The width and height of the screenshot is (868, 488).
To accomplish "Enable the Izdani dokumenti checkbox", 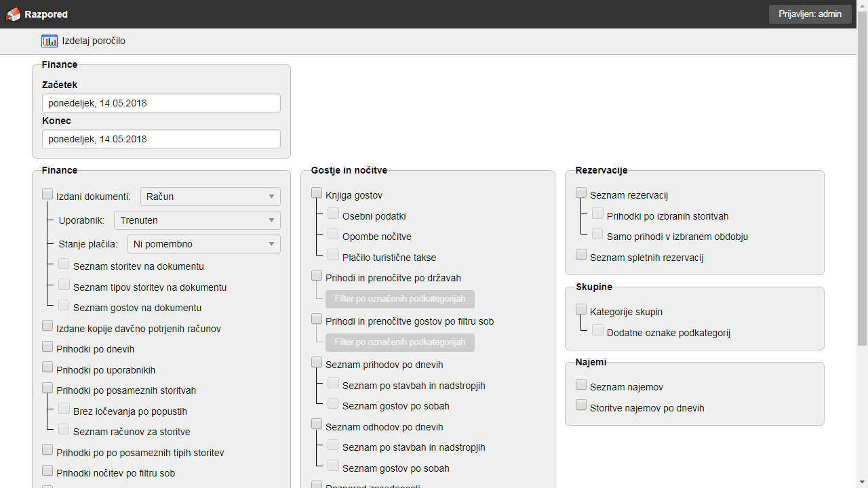I will click(x=47, y=195).
